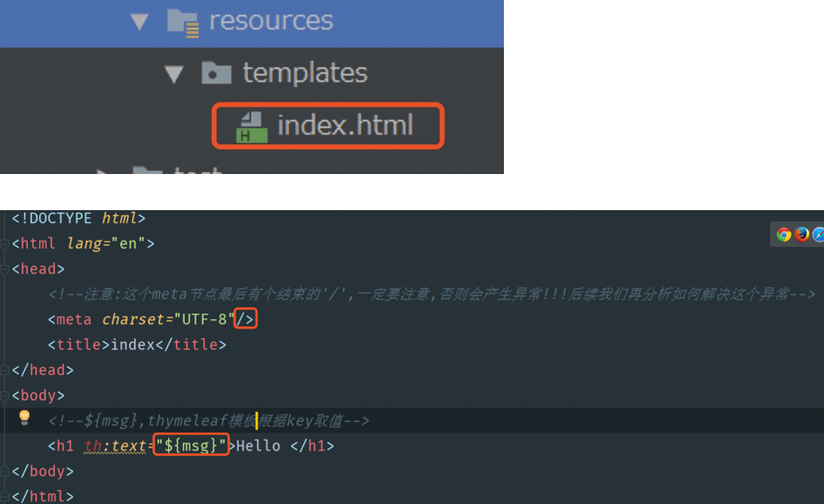This screenshot has height=504, width=824.
Task: Select the resources folder icon
Action: (x=183, y=23)
